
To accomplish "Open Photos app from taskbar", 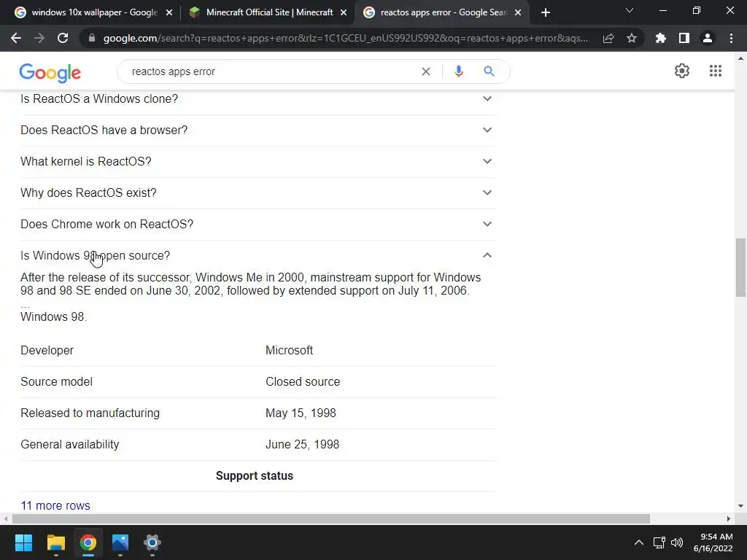I will coord(120,542).
